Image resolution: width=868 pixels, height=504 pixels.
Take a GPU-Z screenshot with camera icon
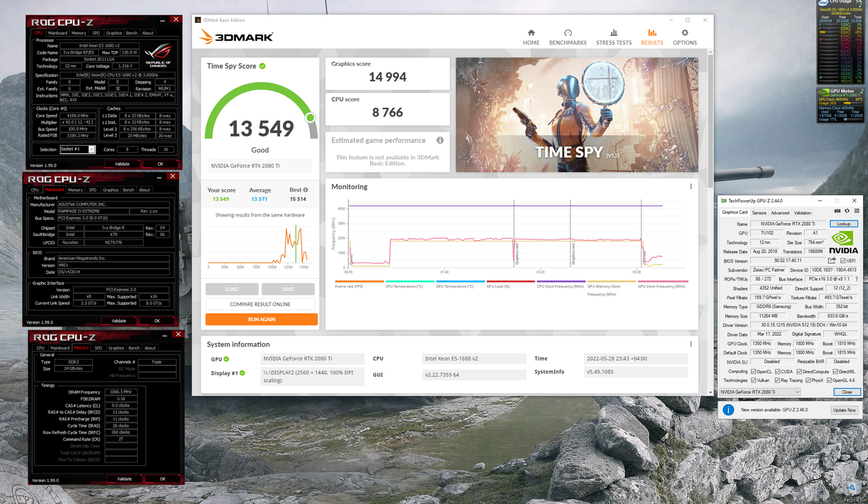(x=839, y=212)
